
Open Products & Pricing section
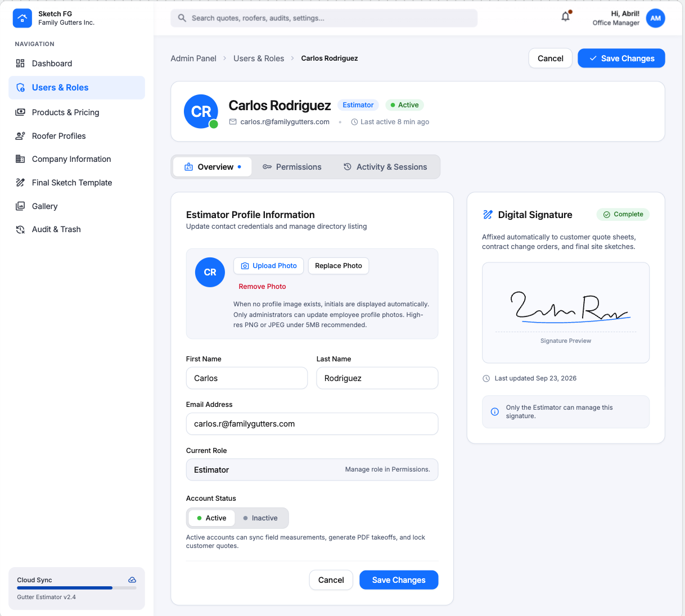(x=76, y=112)
